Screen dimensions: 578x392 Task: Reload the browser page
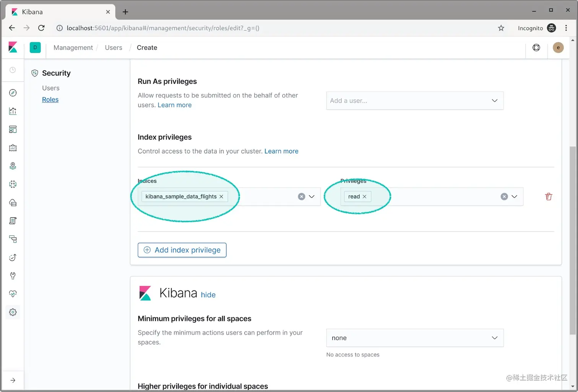point(41,28)
